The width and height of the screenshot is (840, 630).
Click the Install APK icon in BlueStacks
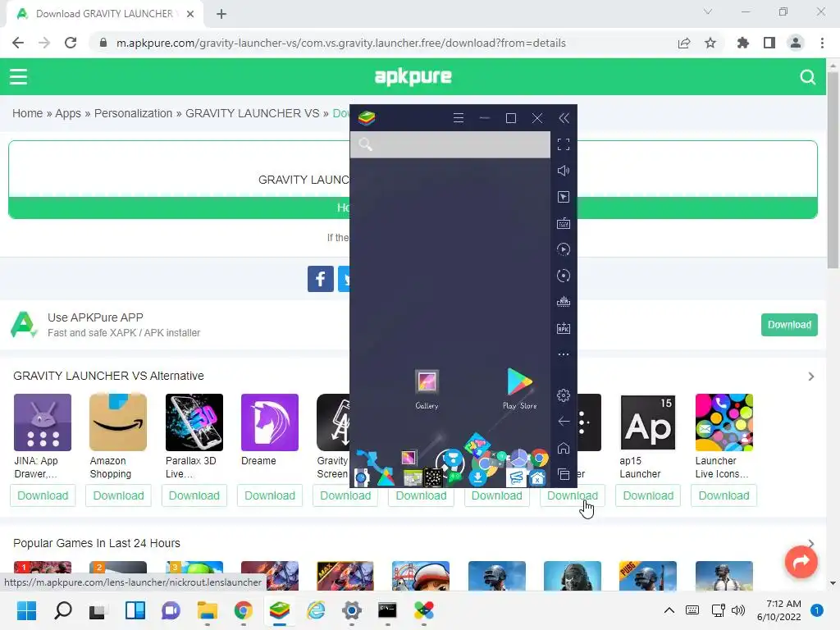(x=563, y=328)
